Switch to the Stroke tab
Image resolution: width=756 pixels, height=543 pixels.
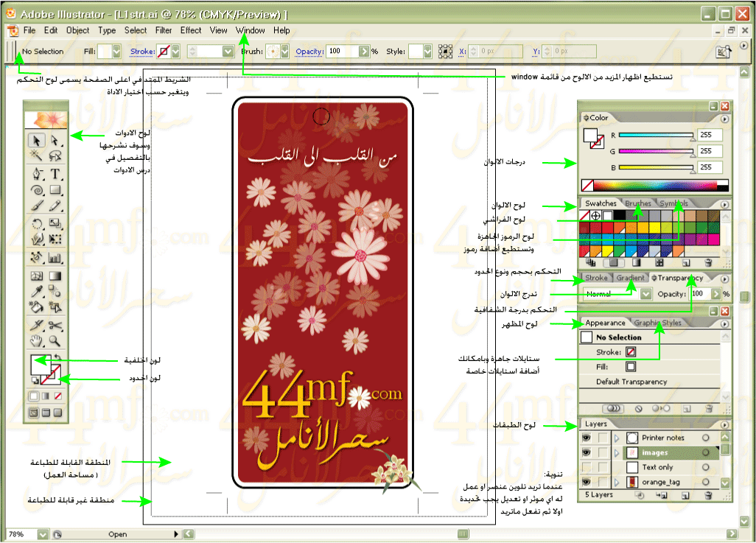(x=596, y=278)
